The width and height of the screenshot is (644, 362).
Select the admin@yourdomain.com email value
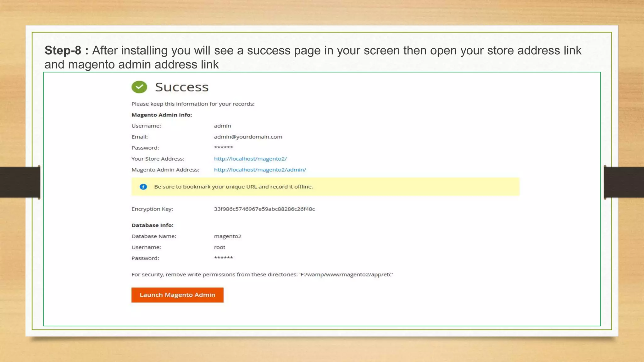click(248, 137)
